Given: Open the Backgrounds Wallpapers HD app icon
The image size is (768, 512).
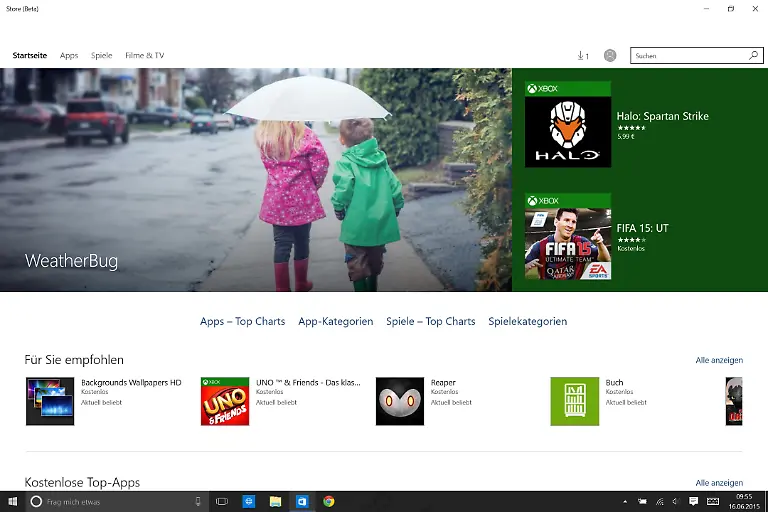Looking at the screenshot, I should [50, 401].
